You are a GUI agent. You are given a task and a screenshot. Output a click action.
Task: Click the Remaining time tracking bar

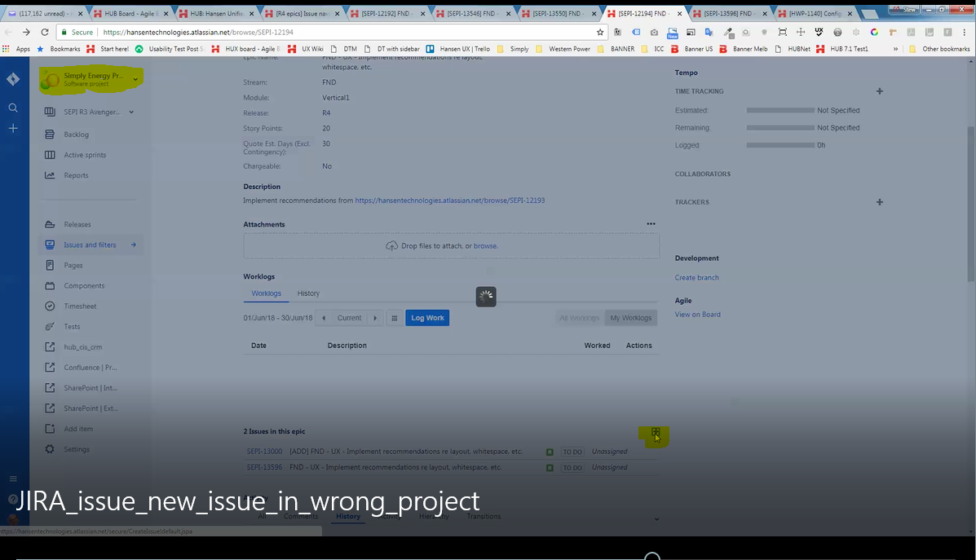pyautogui.click(x=780, y=127)
